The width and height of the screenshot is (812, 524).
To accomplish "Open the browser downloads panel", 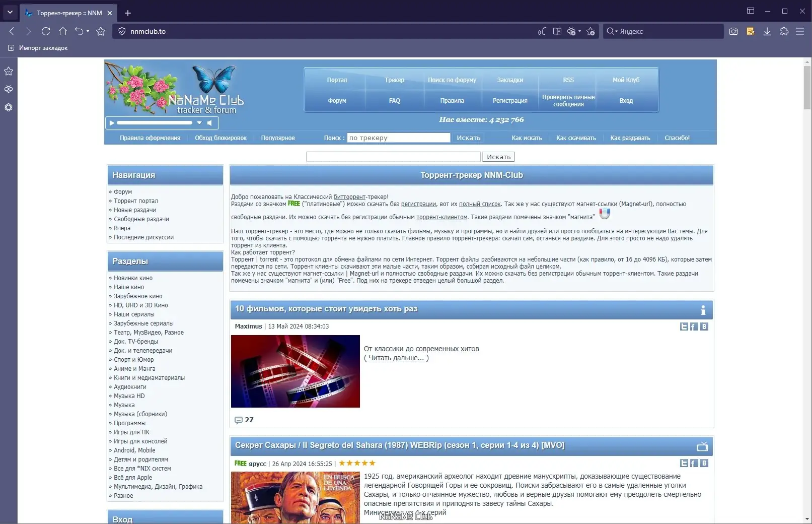I will pos(767,31).
